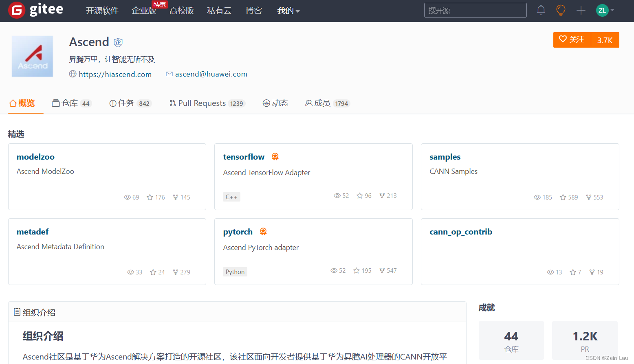The image size is (634, 364).
Task: Switch to the 成员 tab
Action: (x=328, y=103)
